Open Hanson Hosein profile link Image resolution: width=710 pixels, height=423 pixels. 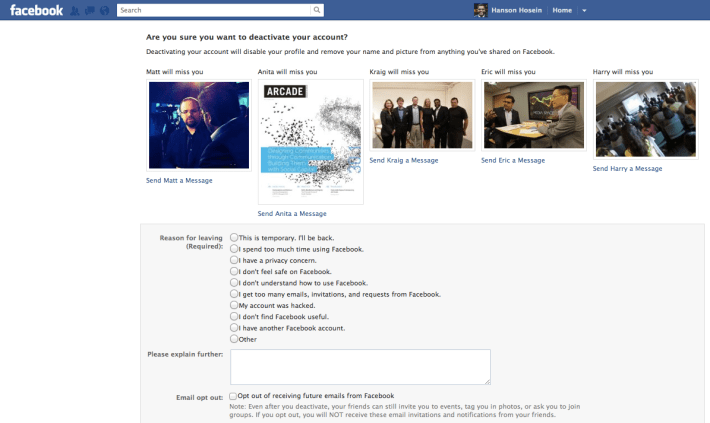[516, 10]
